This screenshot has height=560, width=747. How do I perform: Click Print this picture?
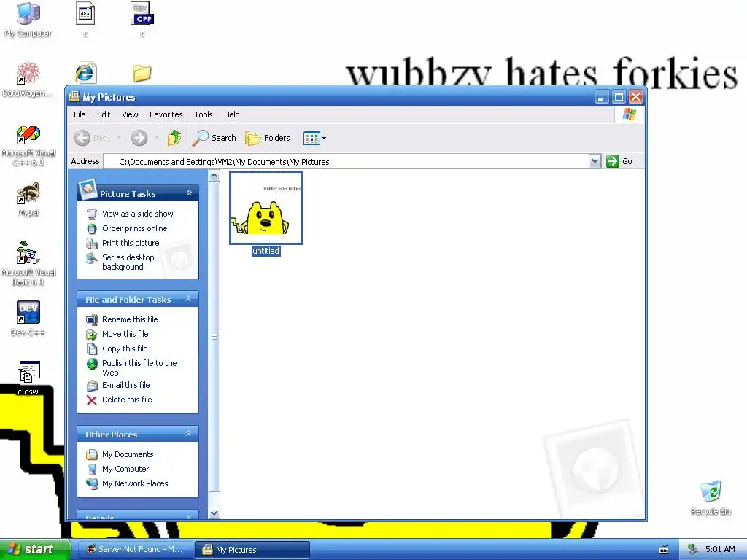click(x=131, y=243)
